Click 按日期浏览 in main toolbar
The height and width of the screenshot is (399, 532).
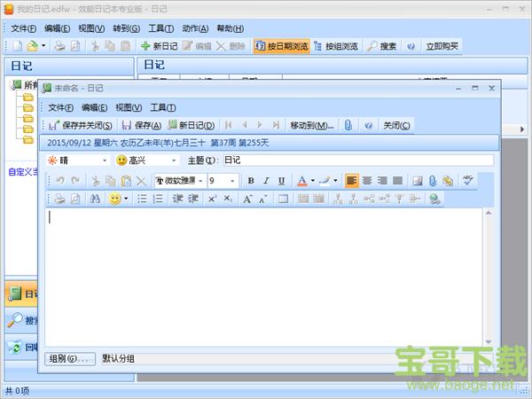tap(281, 46)
